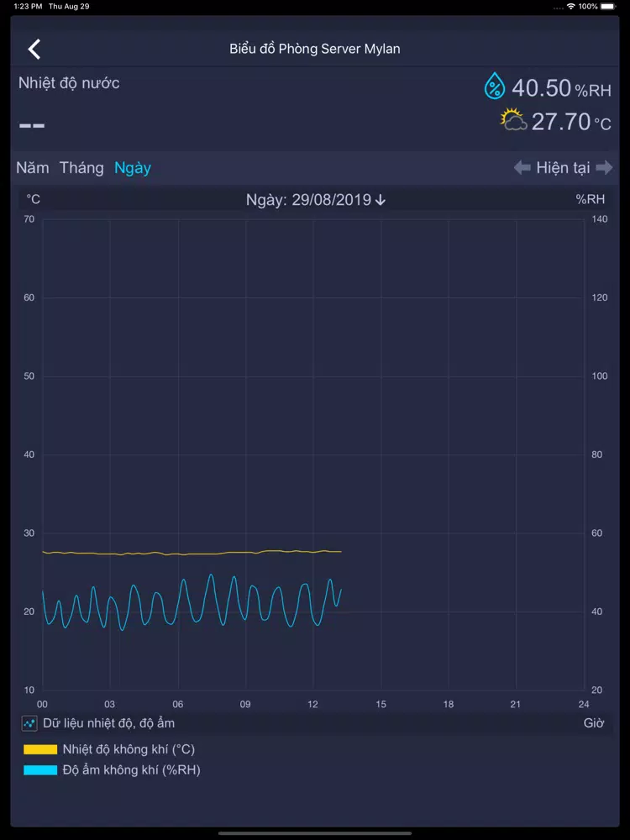Tap the Wi-Fi status icon
This screenshot has width=630, height=840.
571,7
